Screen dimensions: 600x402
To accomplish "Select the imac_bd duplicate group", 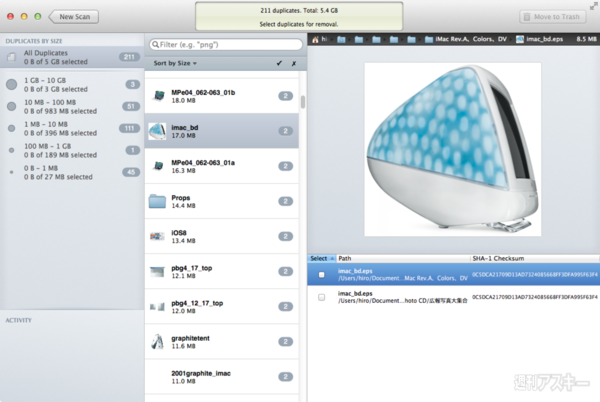I will pyautogui.click(x=222, y=131).
